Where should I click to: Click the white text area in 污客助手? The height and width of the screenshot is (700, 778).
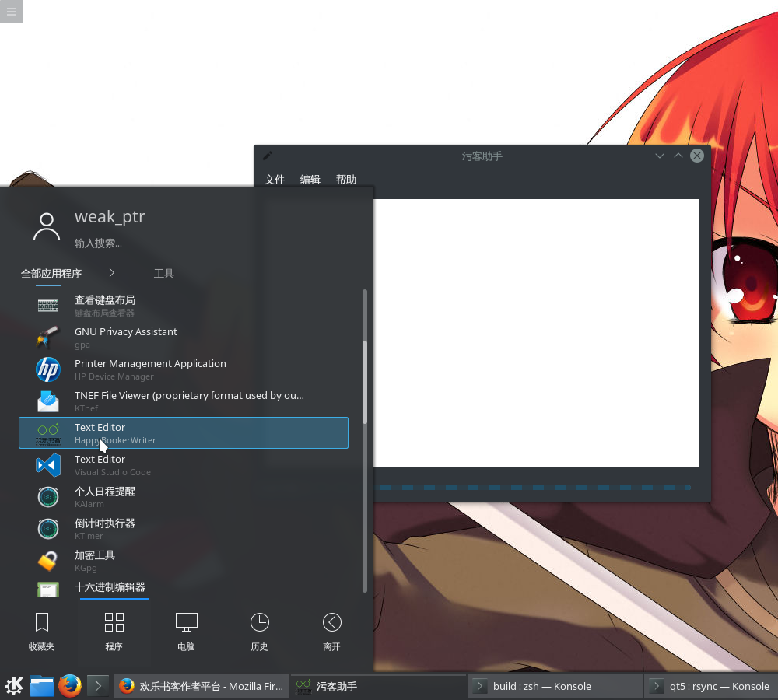(536, 332)
